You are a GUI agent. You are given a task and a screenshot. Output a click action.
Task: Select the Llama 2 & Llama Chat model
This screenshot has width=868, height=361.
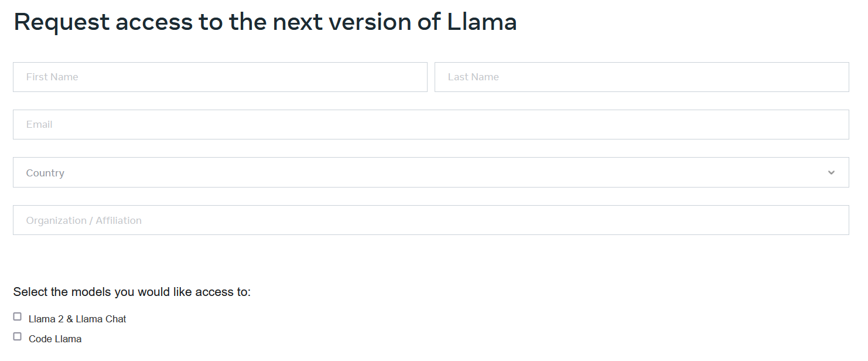click(x=17, y=316)
